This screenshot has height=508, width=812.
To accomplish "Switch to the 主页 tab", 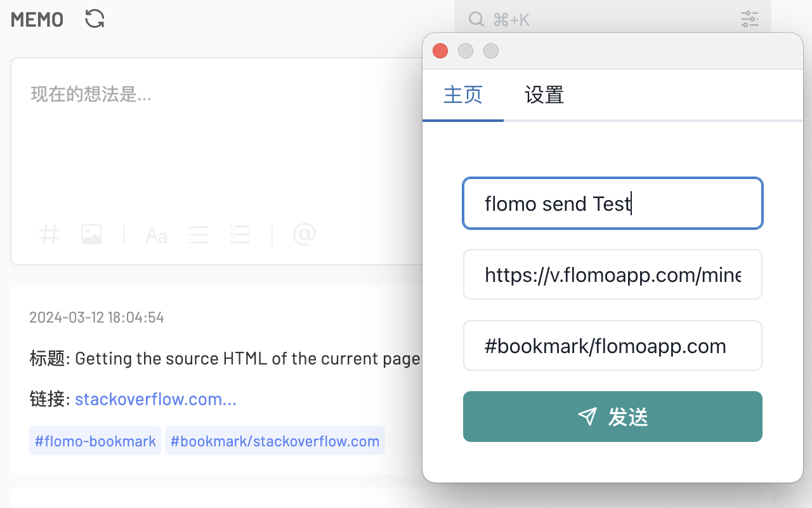I will [x=463, y=95].
